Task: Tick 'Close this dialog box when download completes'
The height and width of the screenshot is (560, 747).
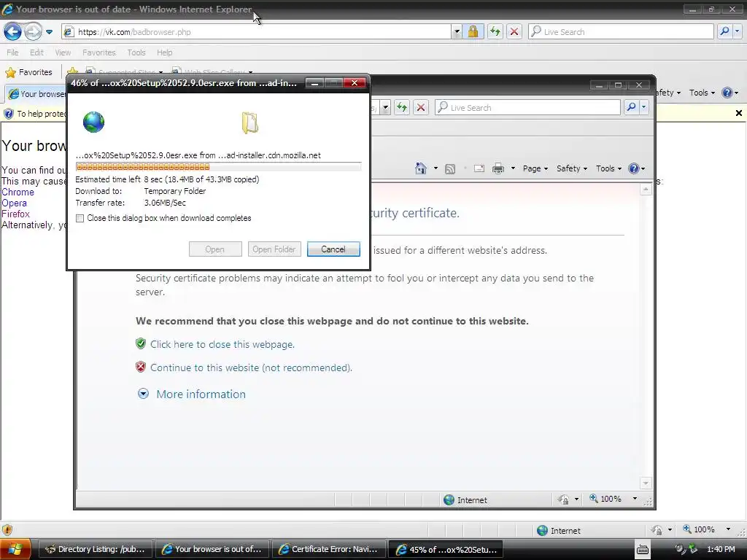Action: pyautogui.click(x=80, y=219)
